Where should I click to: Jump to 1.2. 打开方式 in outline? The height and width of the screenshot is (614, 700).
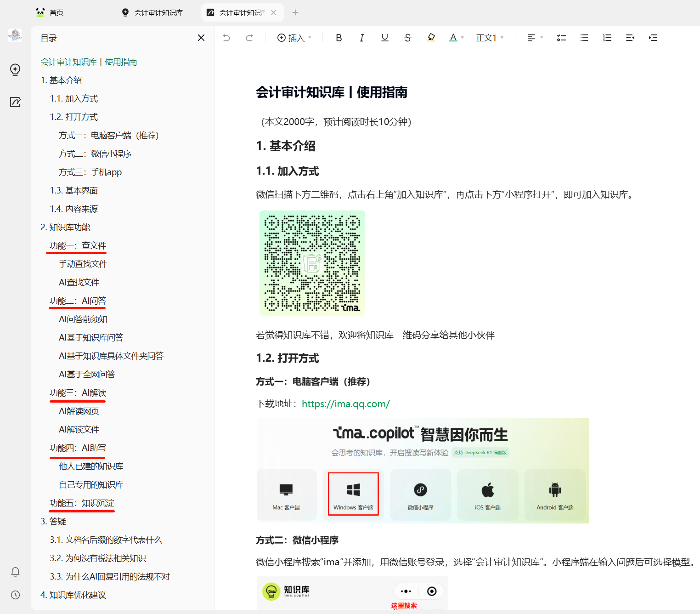point(73,117)
